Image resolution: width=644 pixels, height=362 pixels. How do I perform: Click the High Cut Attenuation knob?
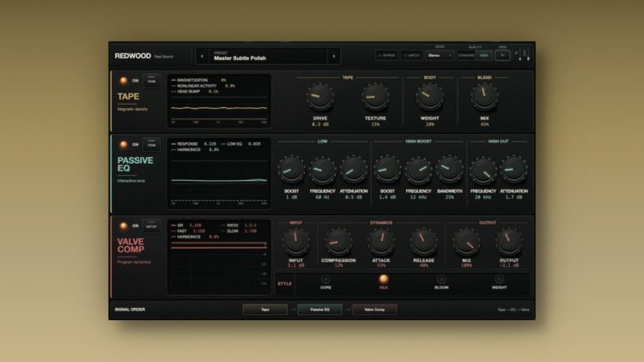[513, 169]
